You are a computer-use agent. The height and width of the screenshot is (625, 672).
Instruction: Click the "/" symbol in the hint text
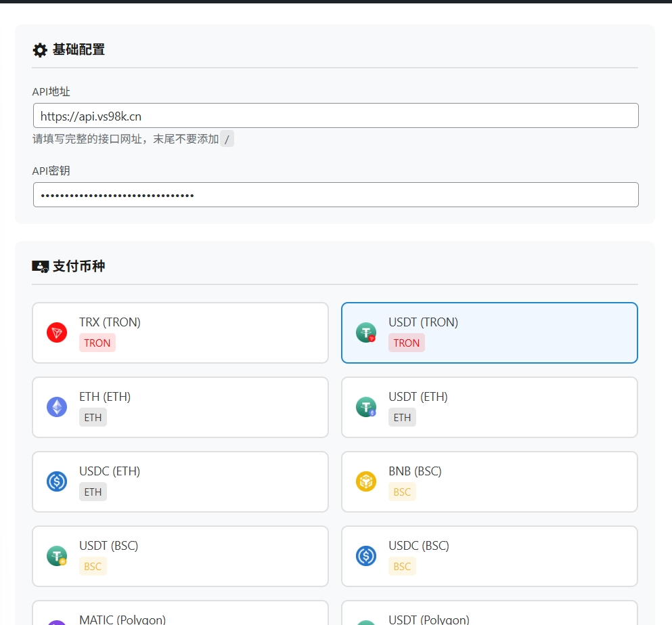tap(227, 139)
